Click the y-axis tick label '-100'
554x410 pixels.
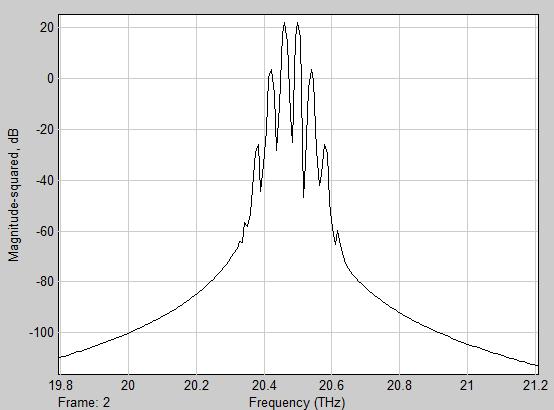[x=41, y=333]
